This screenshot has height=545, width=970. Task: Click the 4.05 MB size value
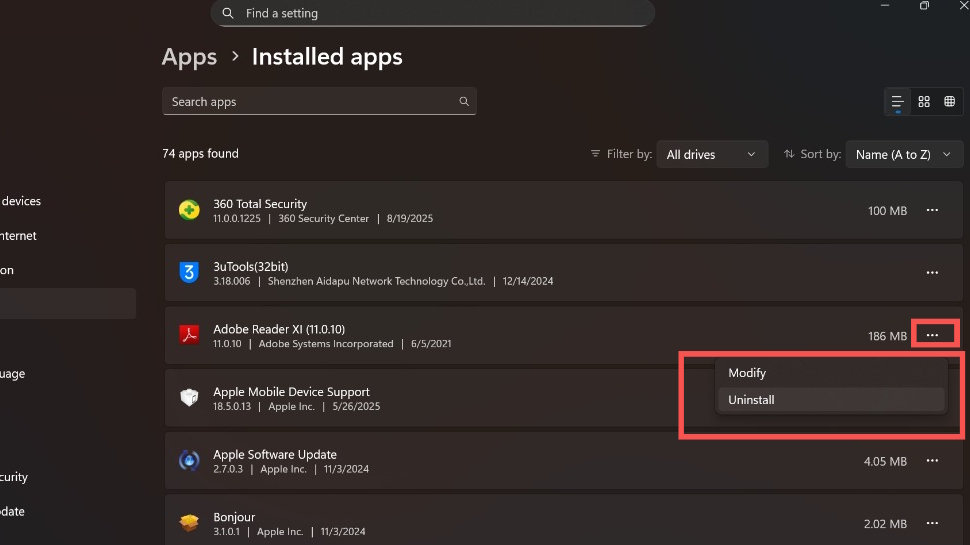pyautogui.click(x=885, y=461)
